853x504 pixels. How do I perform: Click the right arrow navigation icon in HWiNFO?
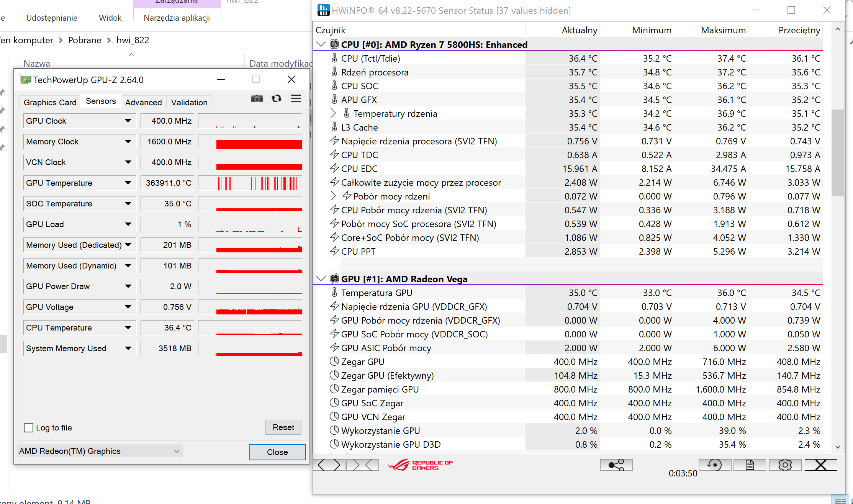point(336,465)
